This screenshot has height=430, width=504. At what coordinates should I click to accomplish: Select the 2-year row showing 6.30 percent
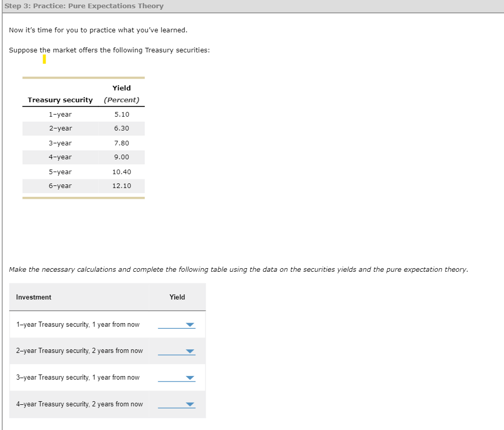pyautogui.click(x=83, y=128)
